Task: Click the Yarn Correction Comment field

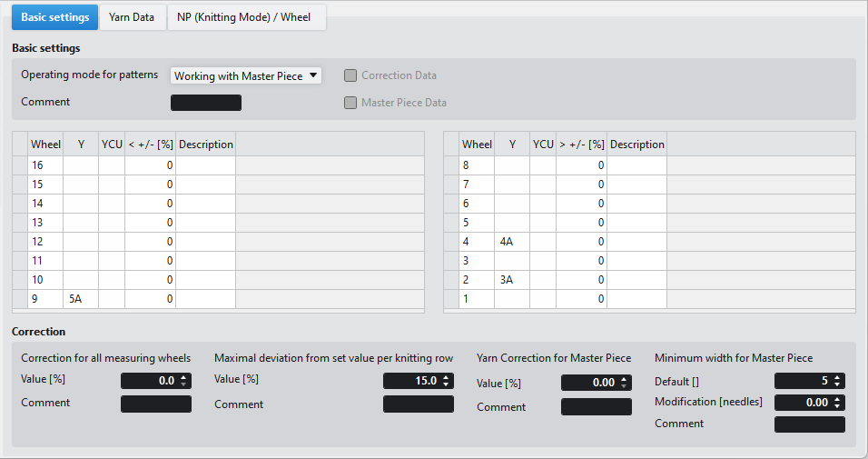Action: pyautogui.click(x=596, y=407)
